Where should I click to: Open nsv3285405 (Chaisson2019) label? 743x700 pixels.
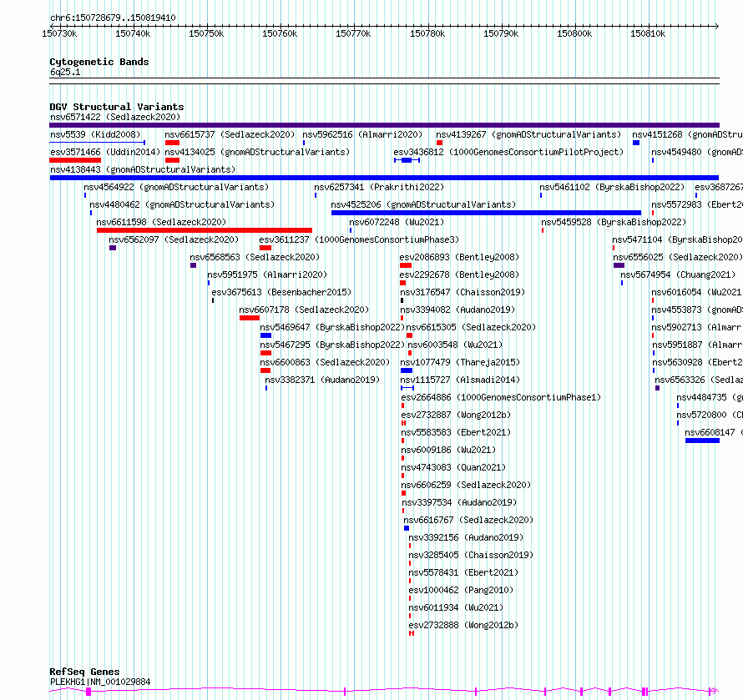click(471, 555)
